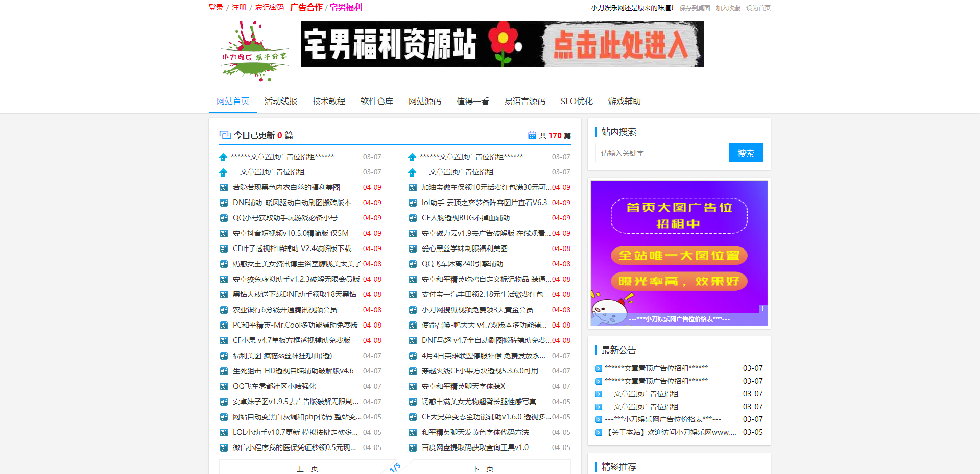Click carousel slide indicator 1 on sidebar ad
The width and height of the screenshot is (980, 474).
tap(762, 308)
